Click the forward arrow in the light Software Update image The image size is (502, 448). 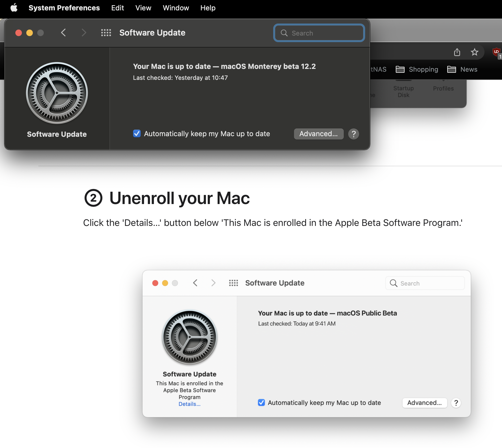click(213, 283)
